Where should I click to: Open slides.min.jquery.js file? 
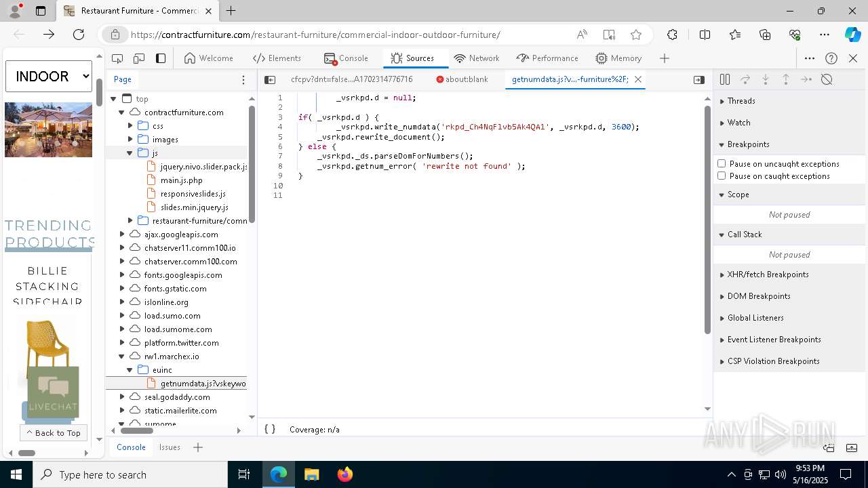pyautogui.click(x=194, y=207)
